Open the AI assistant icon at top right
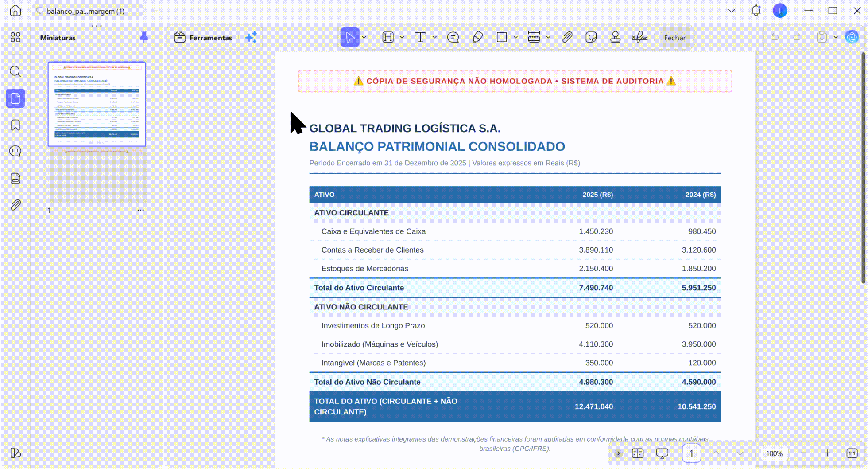868x469 pixels. coord(852,37)
